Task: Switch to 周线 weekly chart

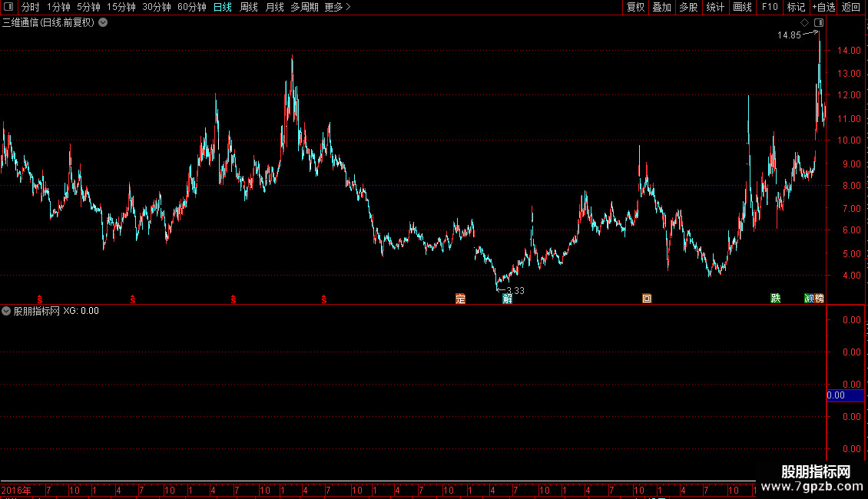Action: pos(249,7)
